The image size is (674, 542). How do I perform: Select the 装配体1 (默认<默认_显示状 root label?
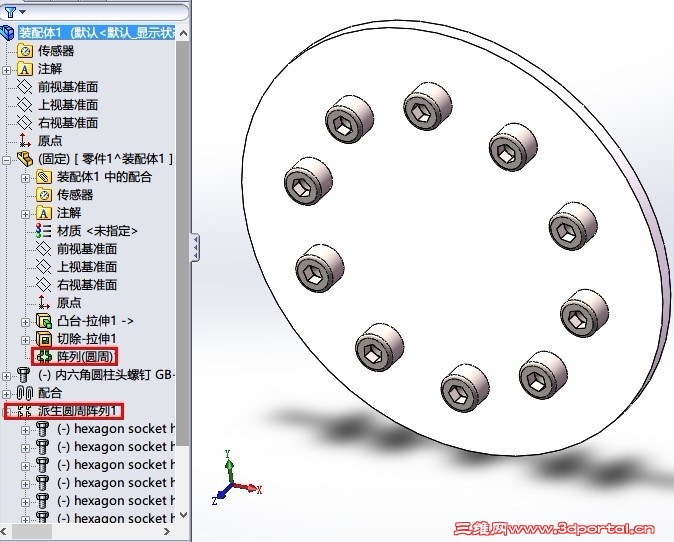tap(97, 33)
